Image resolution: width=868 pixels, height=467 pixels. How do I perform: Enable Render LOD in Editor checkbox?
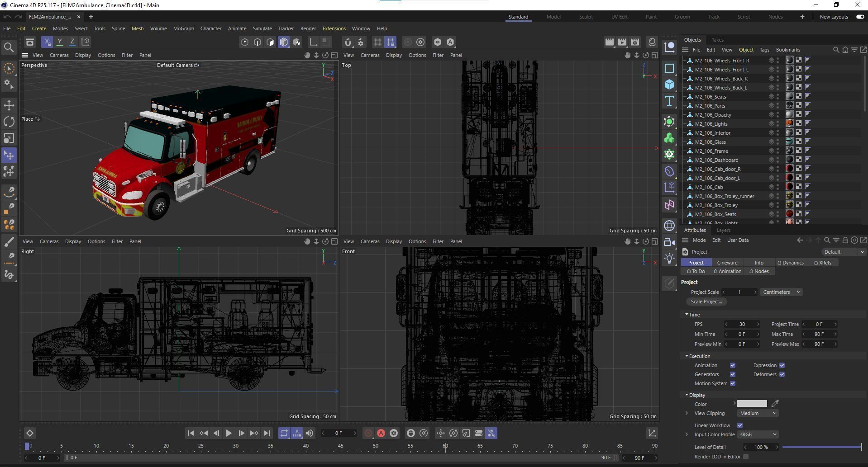746,457
